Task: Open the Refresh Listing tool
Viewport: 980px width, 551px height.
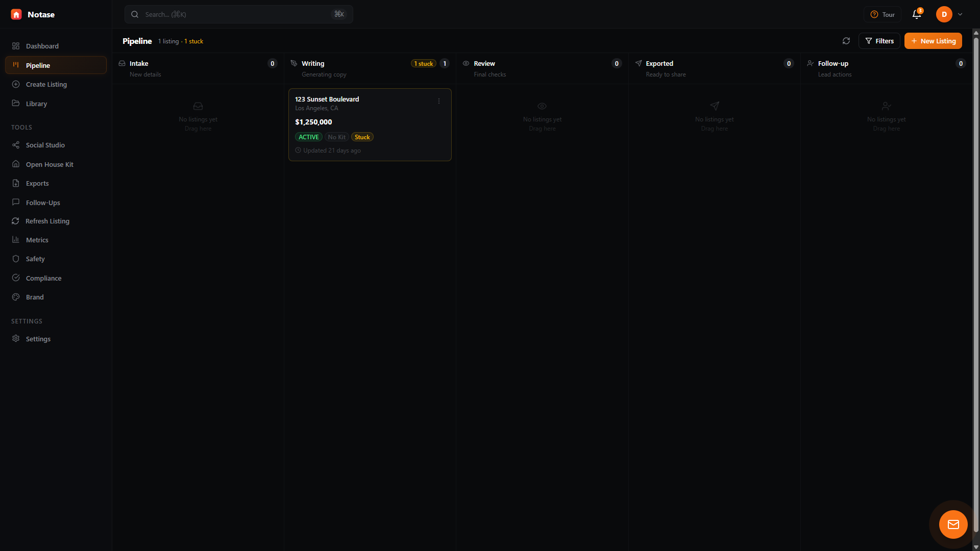Action: (47, 221)
